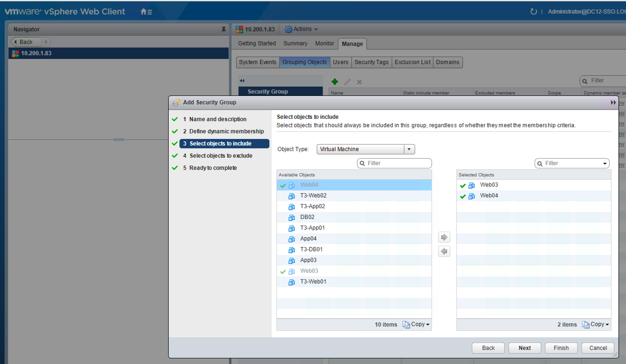The height and width of the screenshot is (364, 626).
Task: Pin the Navigator panel
Action: tap(224, 29)
